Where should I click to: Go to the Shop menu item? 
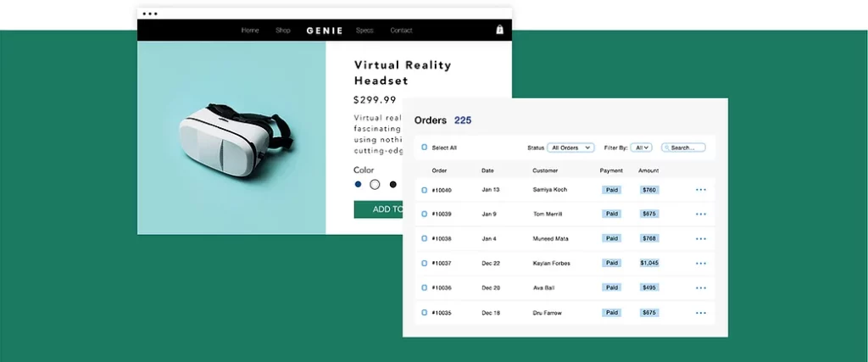click(x=283, y=31)
